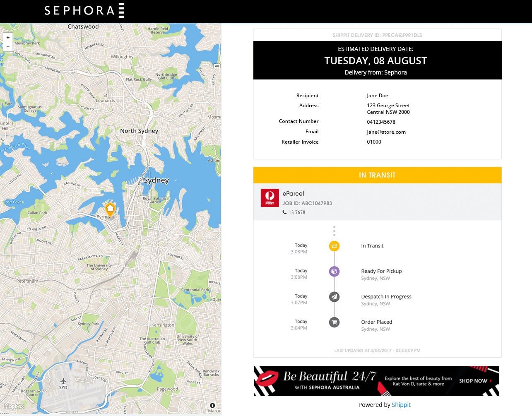This screenshot has width=532, height=416.
Task: Click the Jane@store.com email address
Action: (x=386, y=132)
